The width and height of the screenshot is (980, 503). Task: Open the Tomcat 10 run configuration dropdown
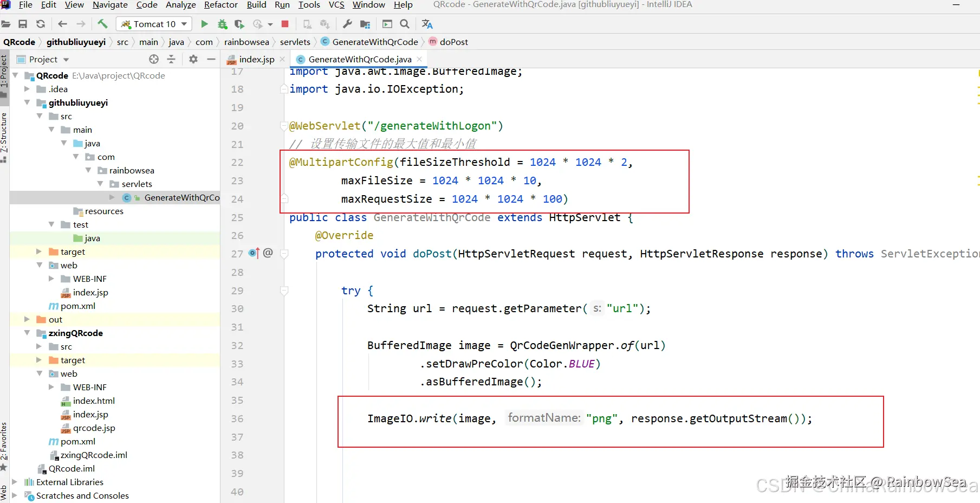tap(154, 24)
